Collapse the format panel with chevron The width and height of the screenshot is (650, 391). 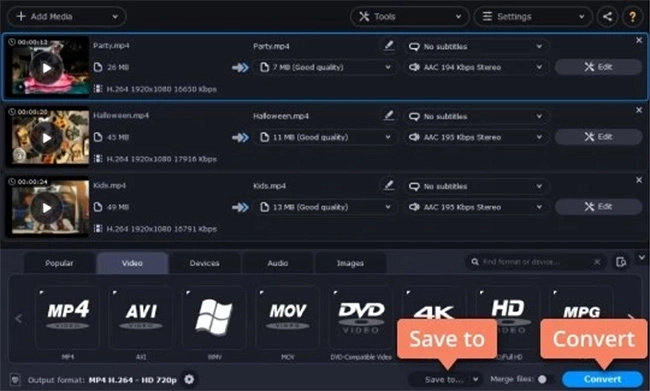[642, 257]
